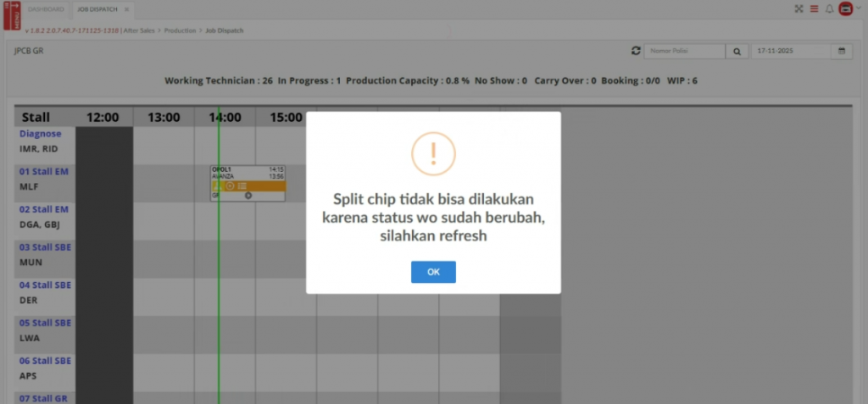Click the Production breadcrumb link
This screenshot has height=404, width=868.
(179, 30)
